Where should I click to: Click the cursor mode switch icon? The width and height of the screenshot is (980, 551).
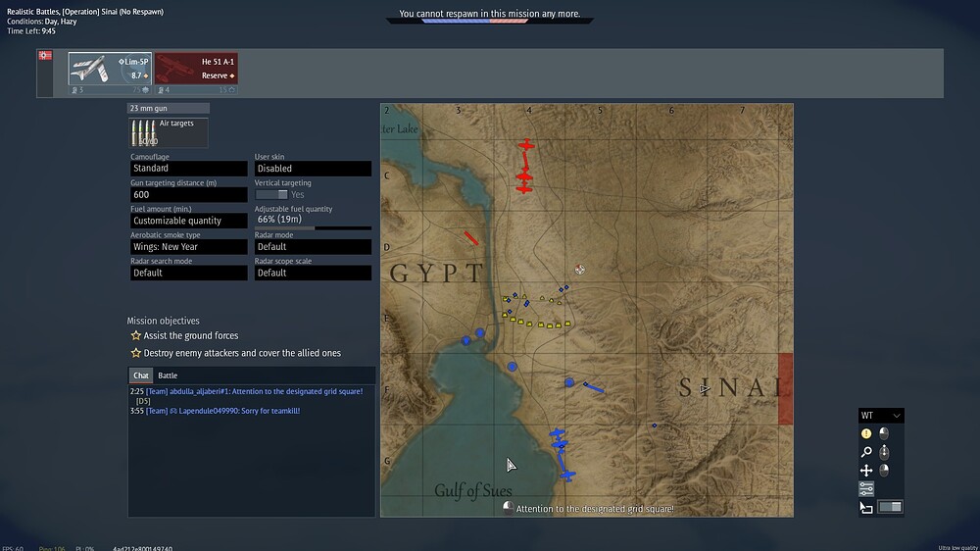tap(866, 507)
